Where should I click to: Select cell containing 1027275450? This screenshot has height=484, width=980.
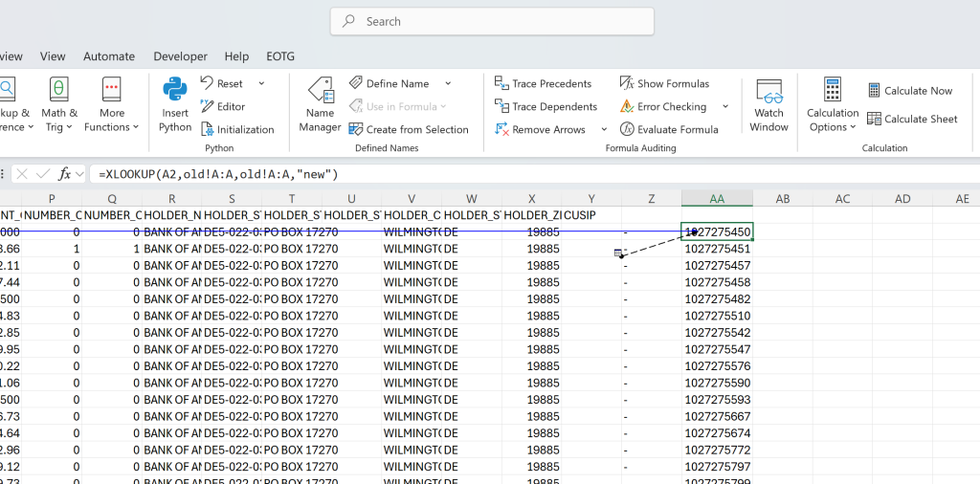[x=717, y=231]
